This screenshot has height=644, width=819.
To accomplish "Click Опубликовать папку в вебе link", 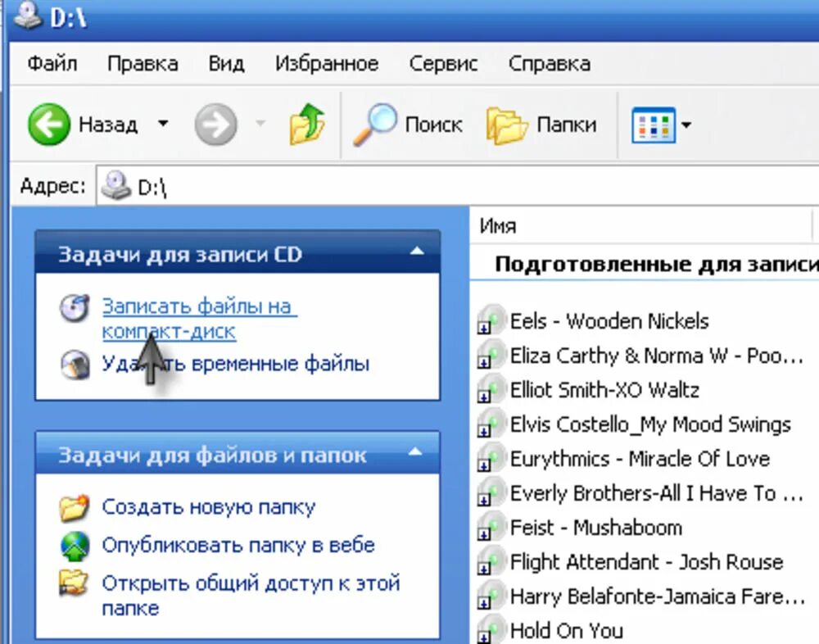I will pos(238,545).
